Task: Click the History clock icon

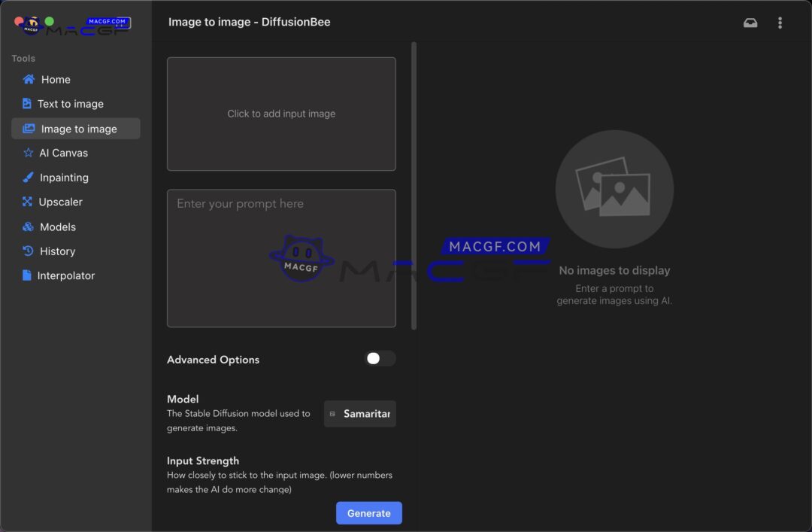Action: pyautogui.click(x=27, y=251)
